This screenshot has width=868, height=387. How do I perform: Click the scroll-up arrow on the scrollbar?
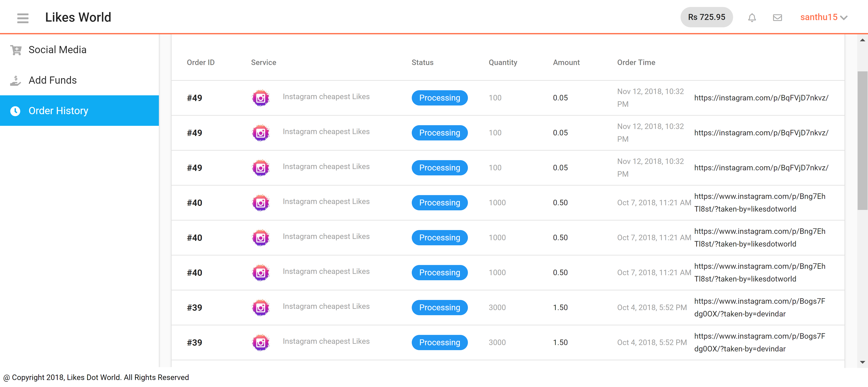point(863,40)
